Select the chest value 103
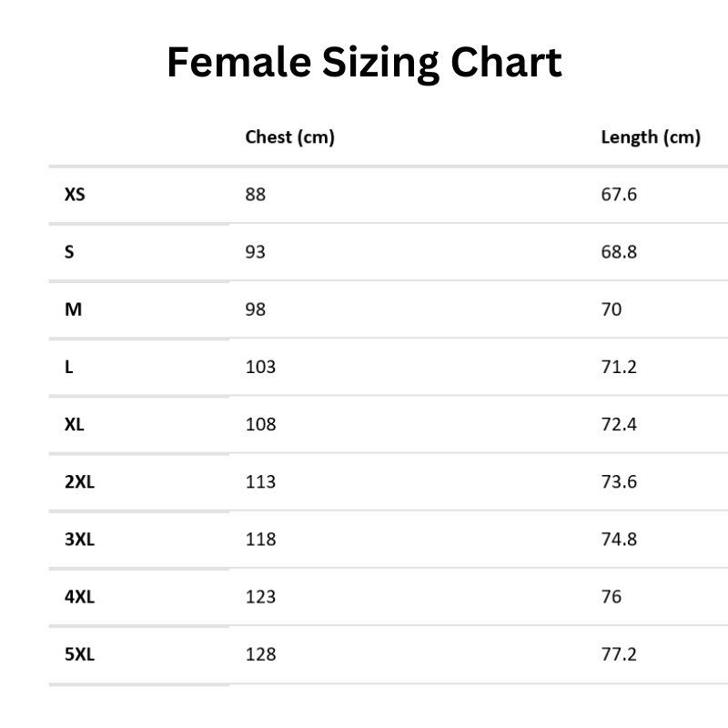The image size is (728, 728). (260, 367)
